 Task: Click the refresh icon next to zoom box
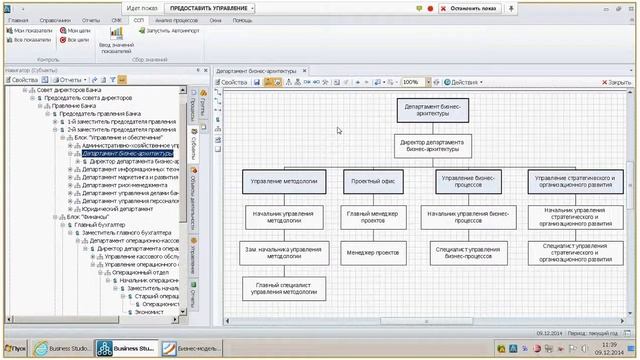click(x=436, y=82)
